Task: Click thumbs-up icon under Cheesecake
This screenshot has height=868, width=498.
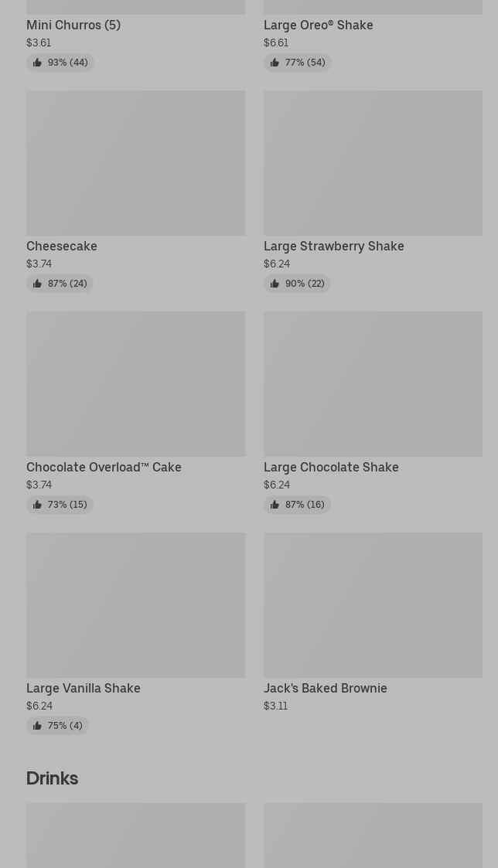Action: [x=37, y=284]
